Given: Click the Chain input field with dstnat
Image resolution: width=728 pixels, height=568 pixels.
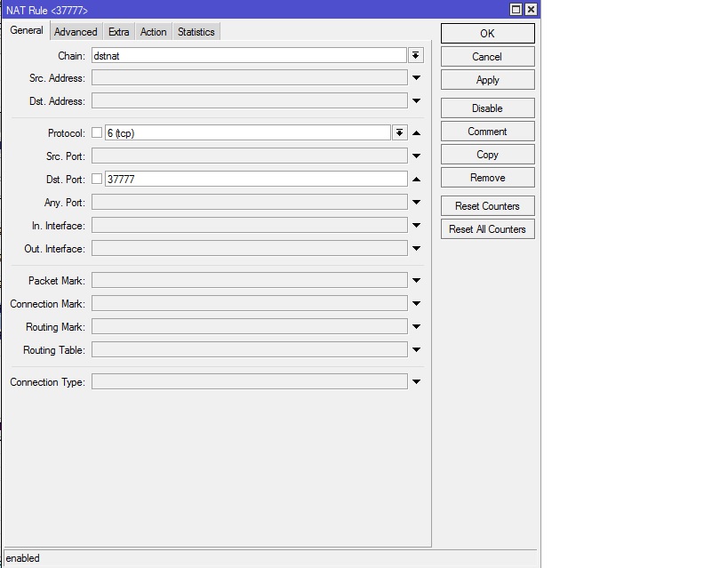Looking at the screenshot, I should (249, 56).
